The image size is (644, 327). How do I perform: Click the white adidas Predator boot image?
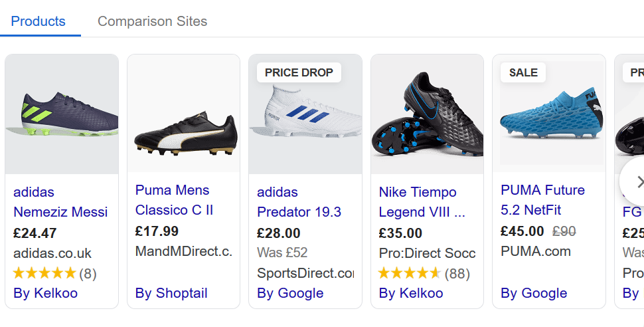point(305,114)
